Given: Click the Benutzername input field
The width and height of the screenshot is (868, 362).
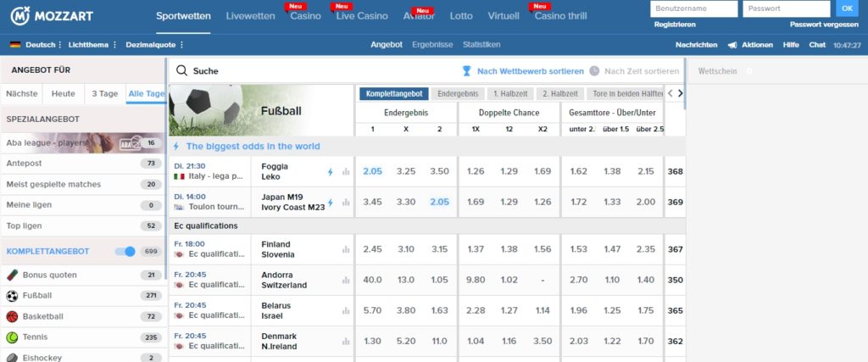Looking at the screenshot, I should point(693,8).
